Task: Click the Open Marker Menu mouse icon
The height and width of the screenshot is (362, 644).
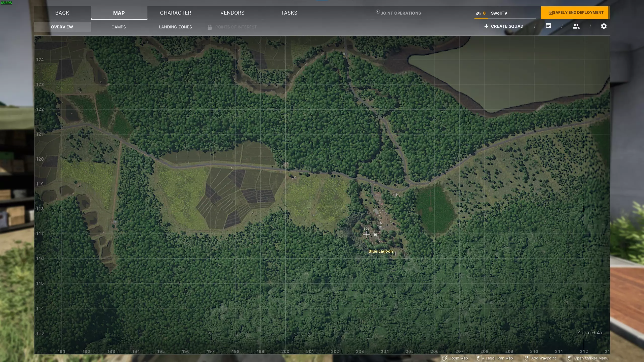Action: [x=570, y=358]
